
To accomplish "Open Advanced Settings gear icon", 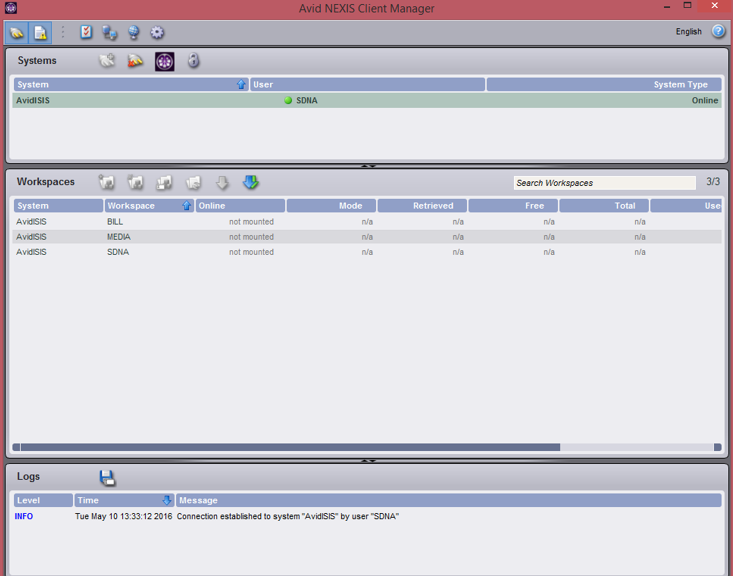I will click(x=157, y=32).
